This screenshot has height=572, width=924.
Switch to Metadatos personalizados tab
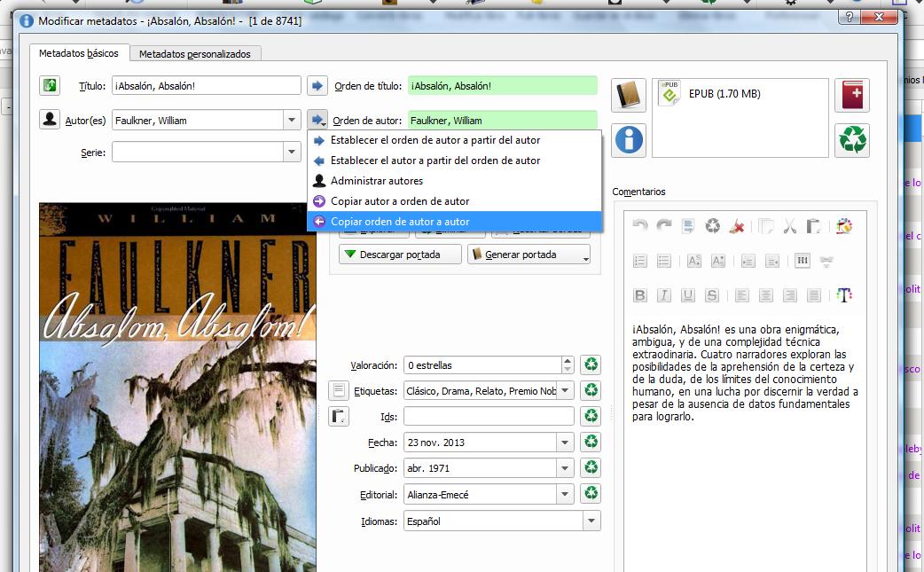pyautogui.click(x=195, y=53)
